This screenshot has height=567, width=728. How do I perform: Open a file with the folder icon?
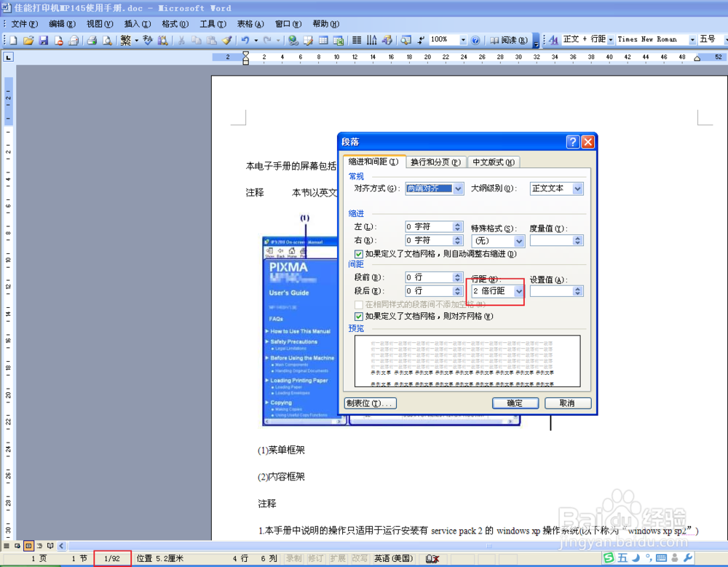click(x=28, y=41)
